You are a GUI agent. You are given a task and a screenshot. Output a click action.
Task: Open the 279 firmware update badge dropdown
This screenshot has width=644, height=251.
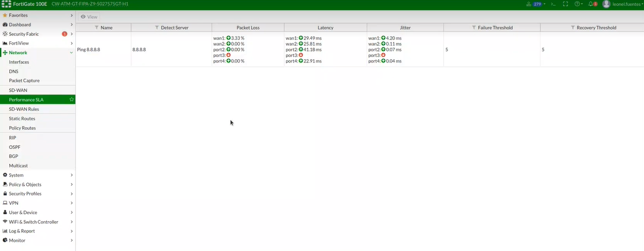coord(534,4)
